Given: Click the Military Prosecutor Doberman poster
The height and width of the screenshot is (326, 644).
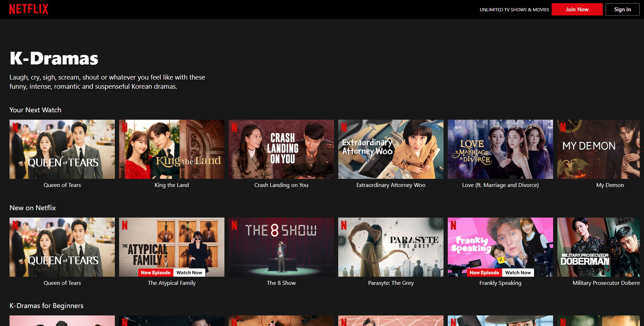Looking at the screenshot, I should point(598,247).
